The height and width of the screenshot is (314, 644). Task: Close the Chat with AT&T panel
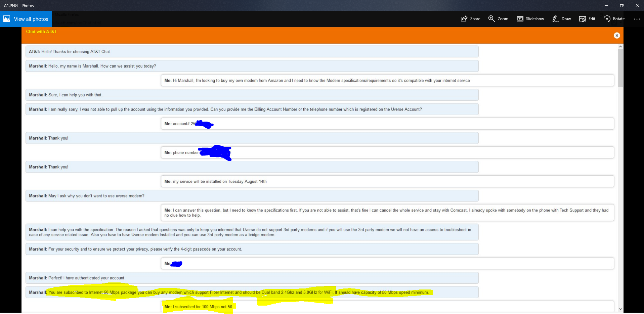click(x=617, y=36)
